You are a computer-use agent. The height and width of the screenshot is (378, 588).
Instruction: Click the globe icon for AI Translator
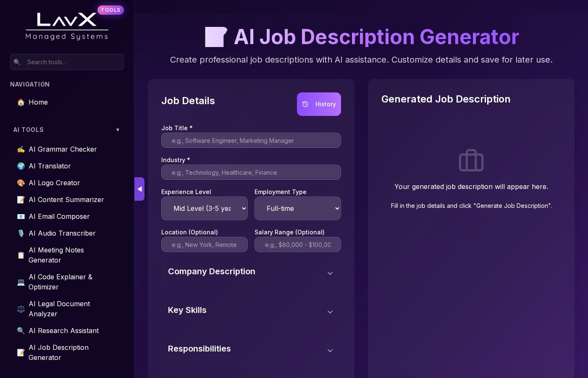(x=21, y=166)
